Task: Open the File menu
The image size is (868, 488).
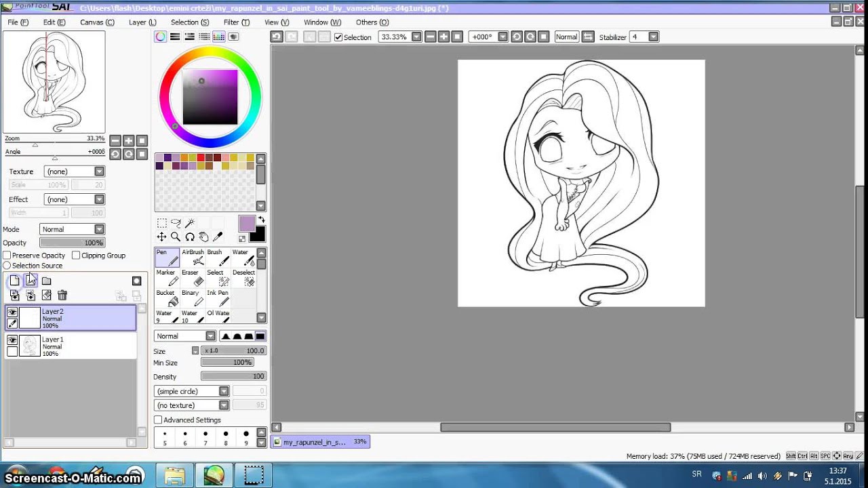Action: pos(18,22)
